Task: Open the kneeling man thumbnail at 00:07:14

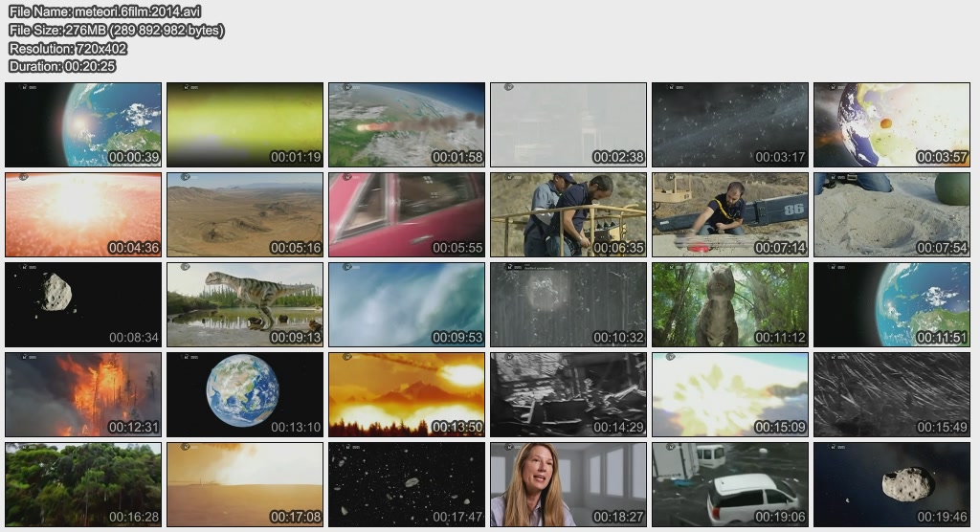Action: click(x=730, y=214)
